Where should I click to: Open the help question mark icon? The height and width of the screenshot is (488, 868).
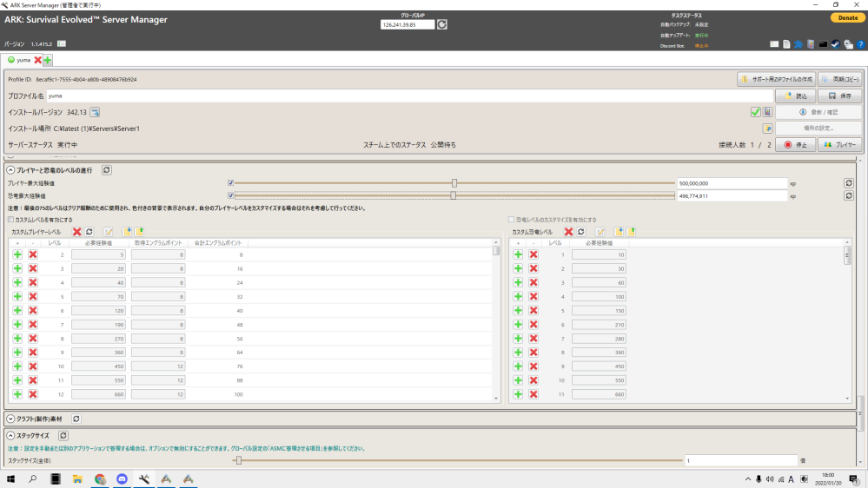pyautogui.click(x=860, y=44)
